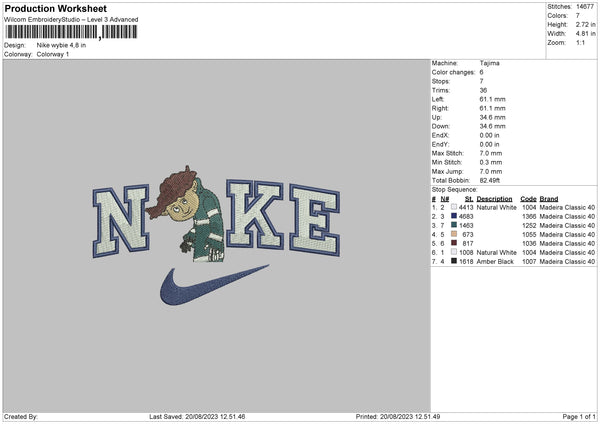Click the navy blue swatch in stop 2
Viewport: 600px width, 424px height.
click(x=454, y=216)
